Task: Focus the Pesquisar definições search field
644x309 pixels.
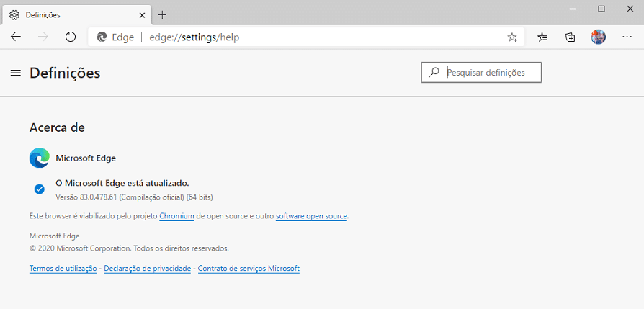Action: coord(481,72)
